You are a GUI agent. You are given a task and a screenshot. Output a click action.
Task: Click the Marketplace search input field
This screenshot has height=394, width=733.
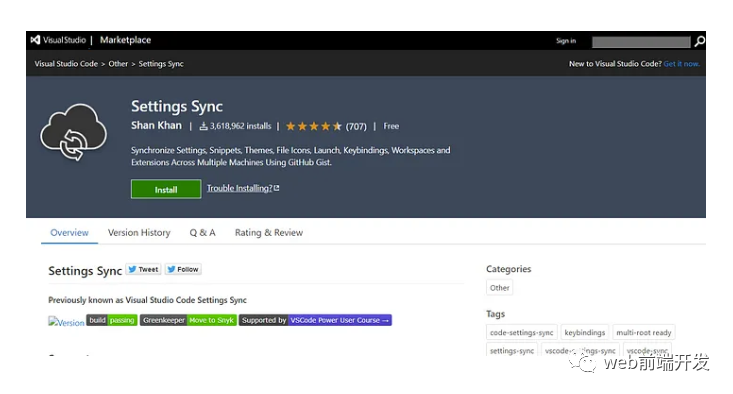[641, 42]
